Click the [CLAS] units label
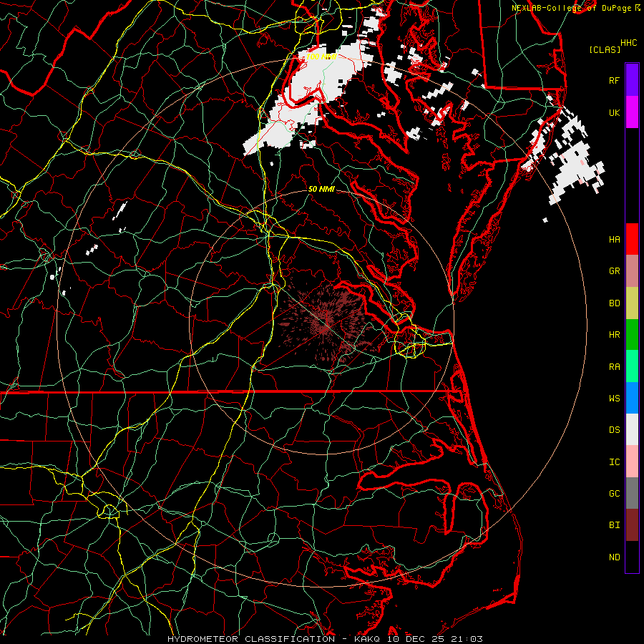 pos(605,49)
